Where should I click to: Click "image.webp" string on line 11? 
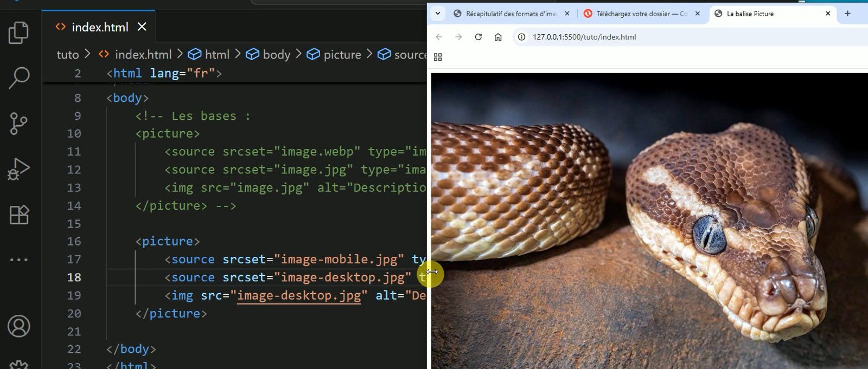click(317, 152)
